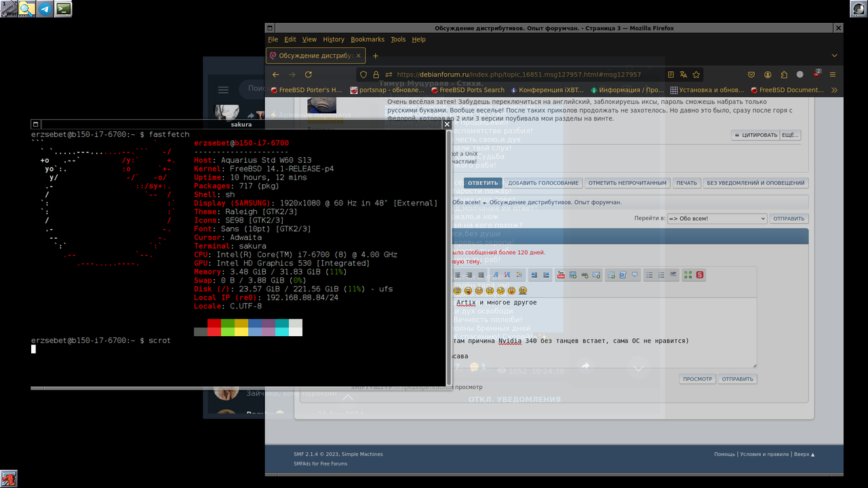Open the Перейти в forum jump dropdown
This screenshot has height=488, width=868.
pos(717,218)
